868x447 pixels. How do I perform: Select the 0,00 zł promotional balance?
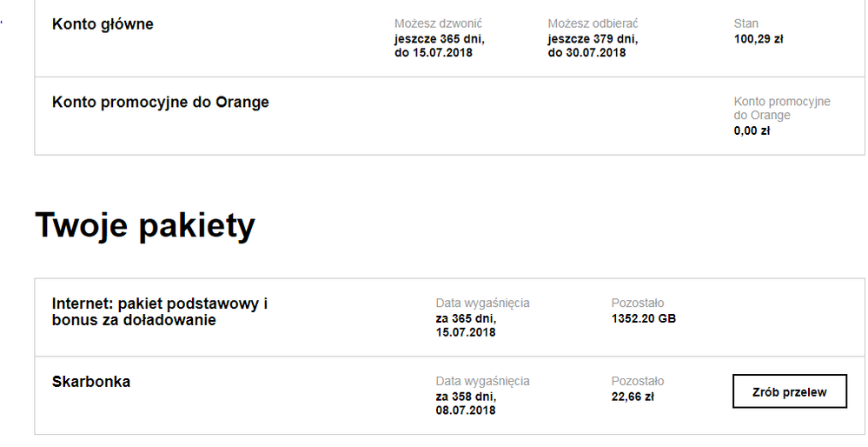pos(752,131)
